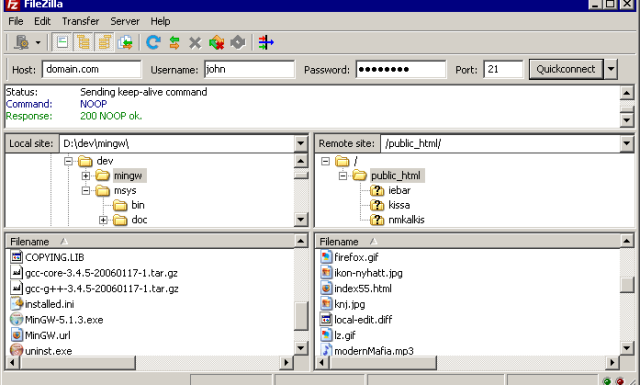Open the Edit menu
640x385 pixels.
click(x=42, y=21)
